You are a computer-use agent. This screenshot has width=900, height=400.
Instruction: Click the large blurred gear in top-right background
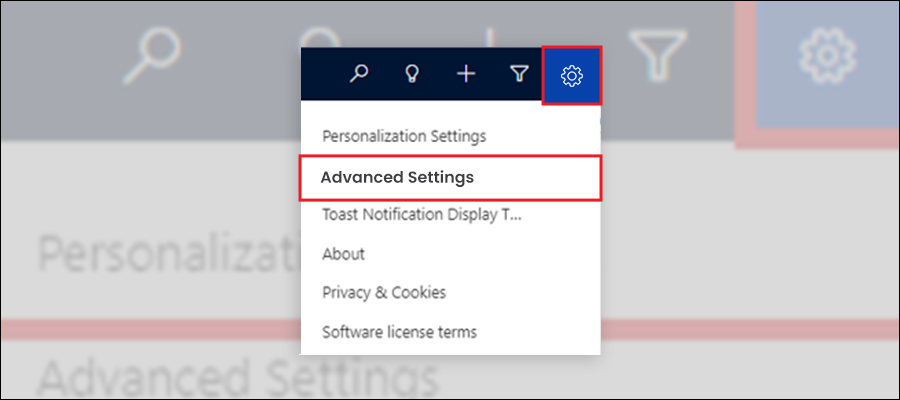828,55
